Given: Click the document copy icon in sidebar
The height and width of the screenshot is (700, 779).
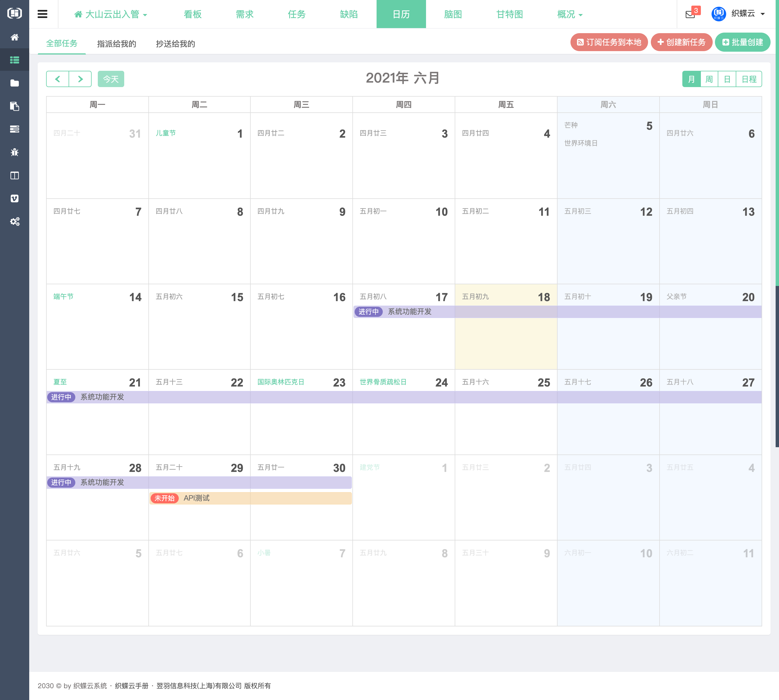Looking at the screenshot, I should [15, 106].
